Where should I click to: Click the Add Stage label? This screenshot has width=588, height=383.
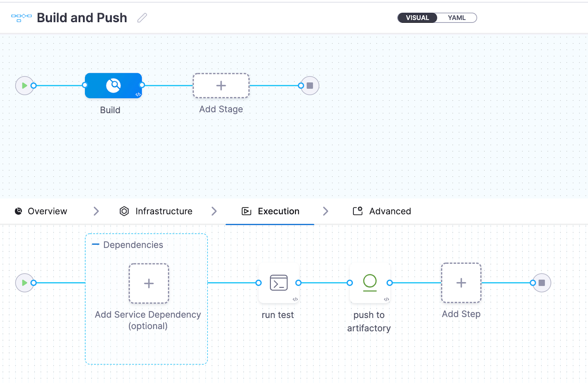click(221, 109)
